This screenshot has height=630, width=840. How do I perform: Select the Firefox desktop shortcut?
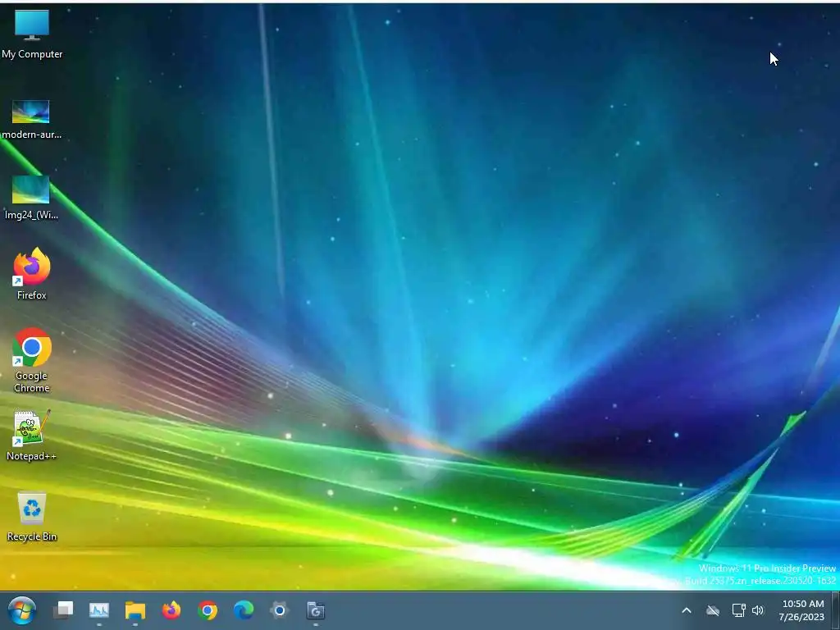[32, 274]
